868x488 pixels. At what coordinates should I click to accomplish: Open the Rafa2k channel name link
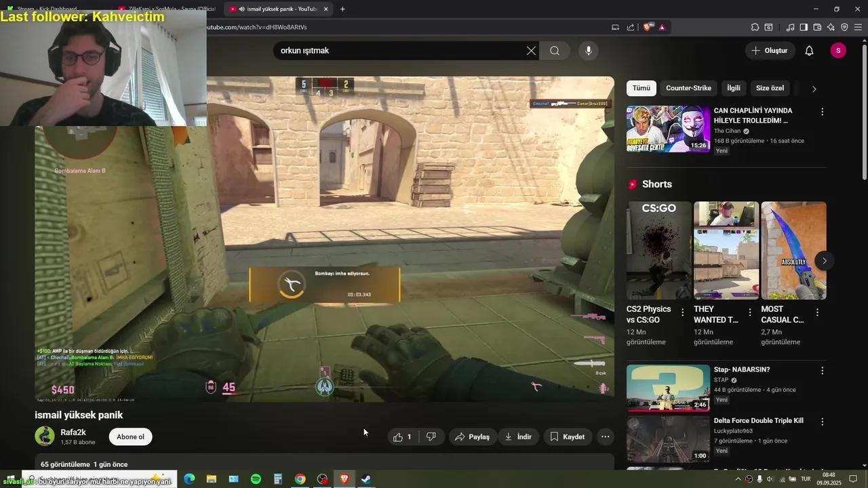(73, 432)
